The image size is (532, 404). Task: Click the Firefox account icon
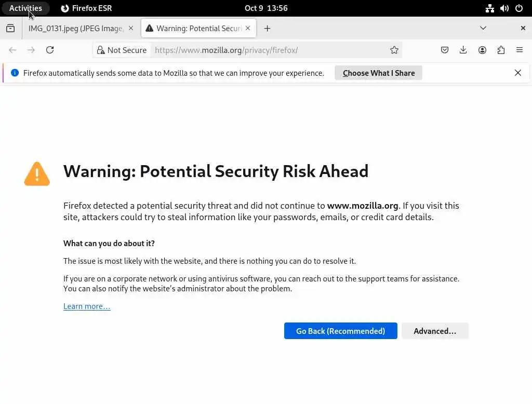[x=482, y=50]
